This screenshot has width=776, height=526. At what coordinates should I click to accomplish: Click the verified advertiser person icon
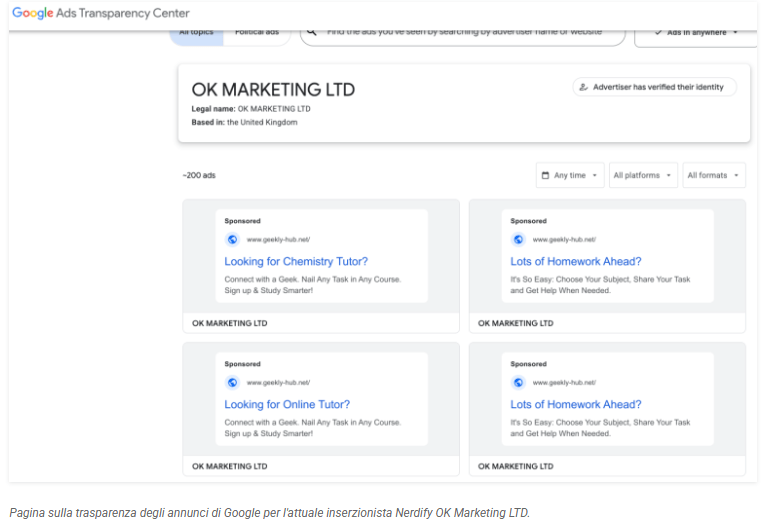click(583, 87)
